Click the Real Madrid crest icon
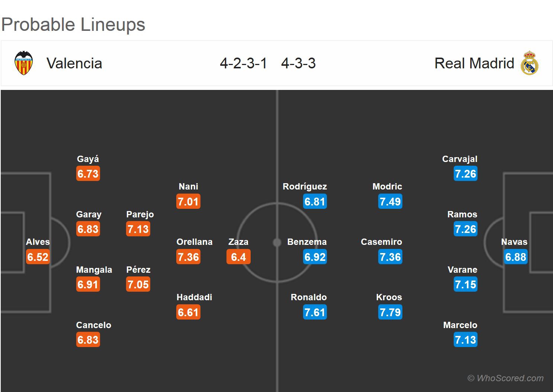553x392 pixels. 530,63
